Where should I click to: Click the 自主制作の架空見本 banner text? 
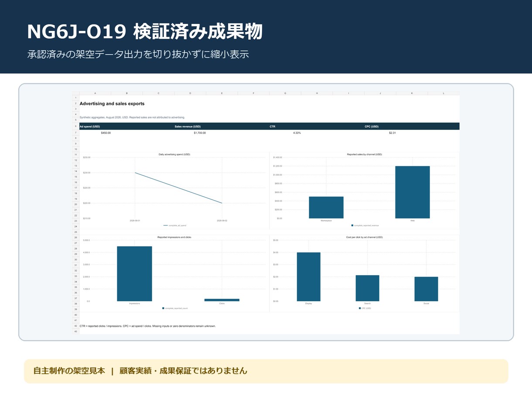69,371
